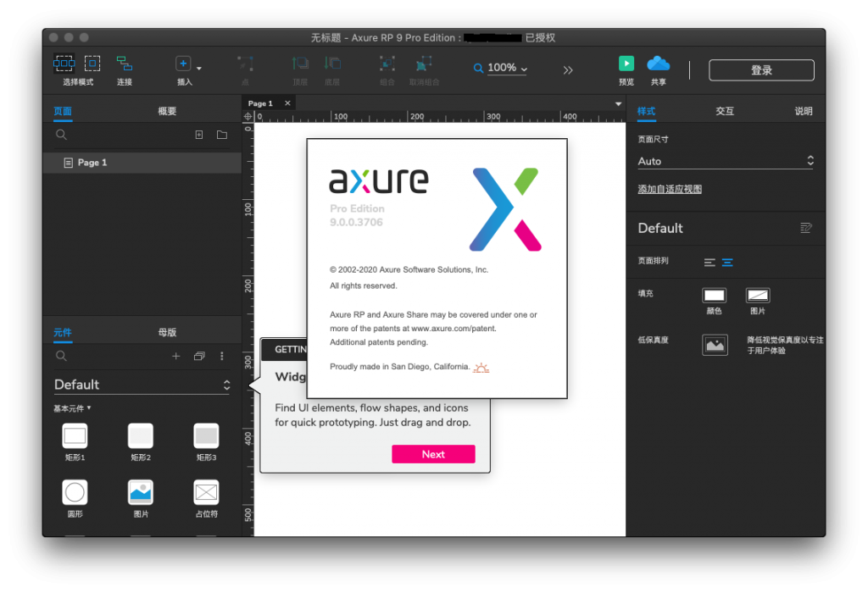Set page alignment to center

click(727, 263)
